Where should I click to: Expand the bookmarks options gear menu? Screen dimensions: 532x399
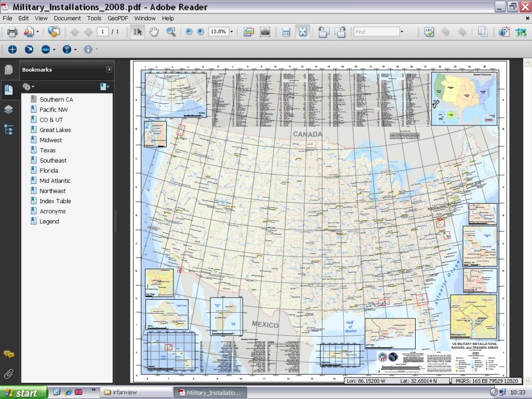pos(28,87)
